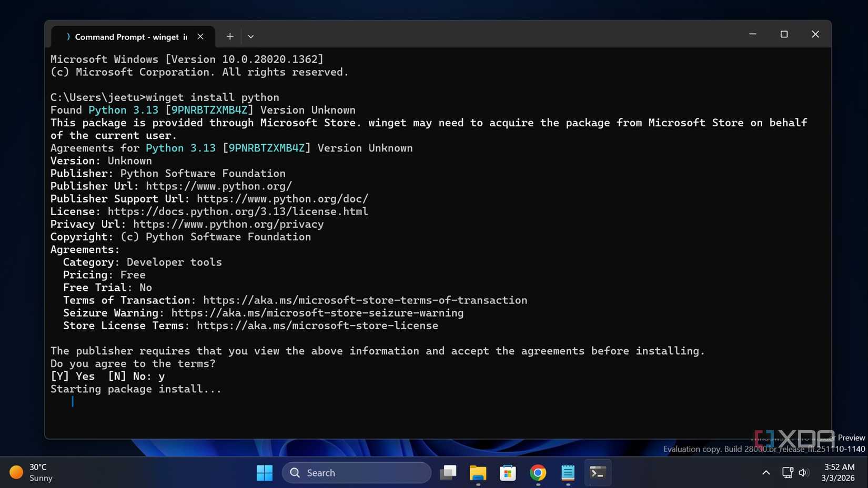Close the terminal window
This screenshot has height=488, width=868.
click(x=815, y=34)
